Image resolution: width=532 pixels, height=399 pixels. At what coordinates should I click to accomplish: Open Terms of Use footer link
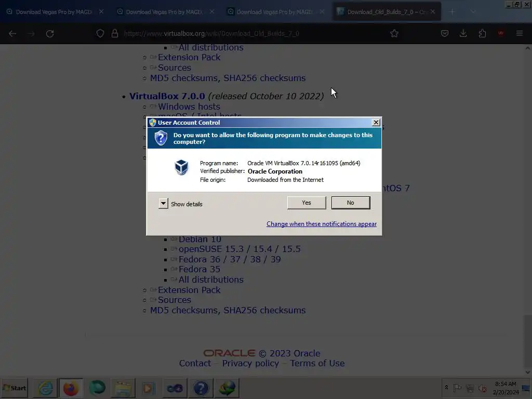[317, 363]
